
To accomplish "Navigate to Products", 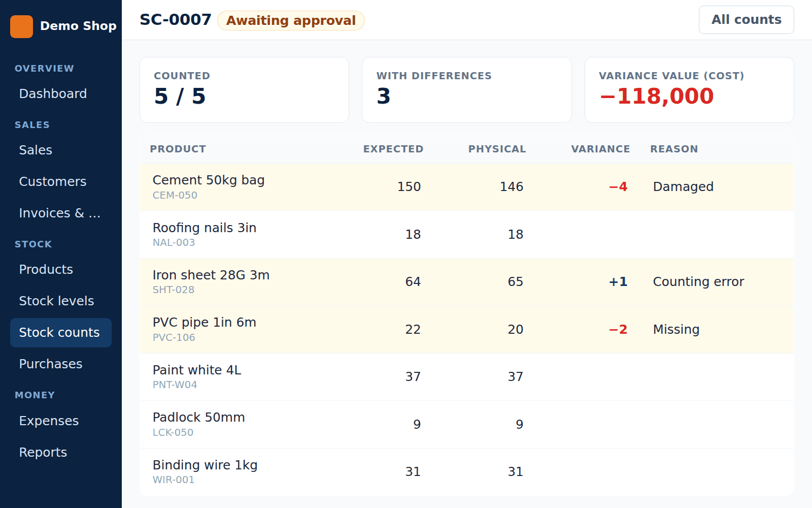I will [x=61, y=269].
